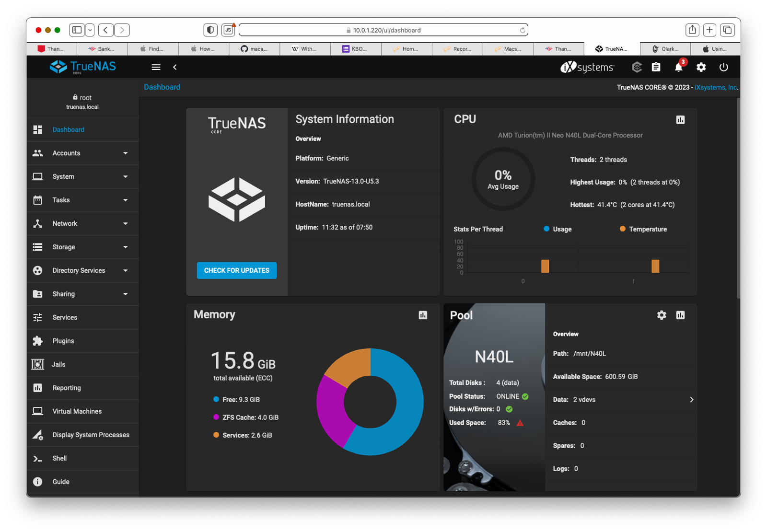Screen dimensions: 767x532
Task: Click the Accounts people icon
Action: tap(37, 153)
